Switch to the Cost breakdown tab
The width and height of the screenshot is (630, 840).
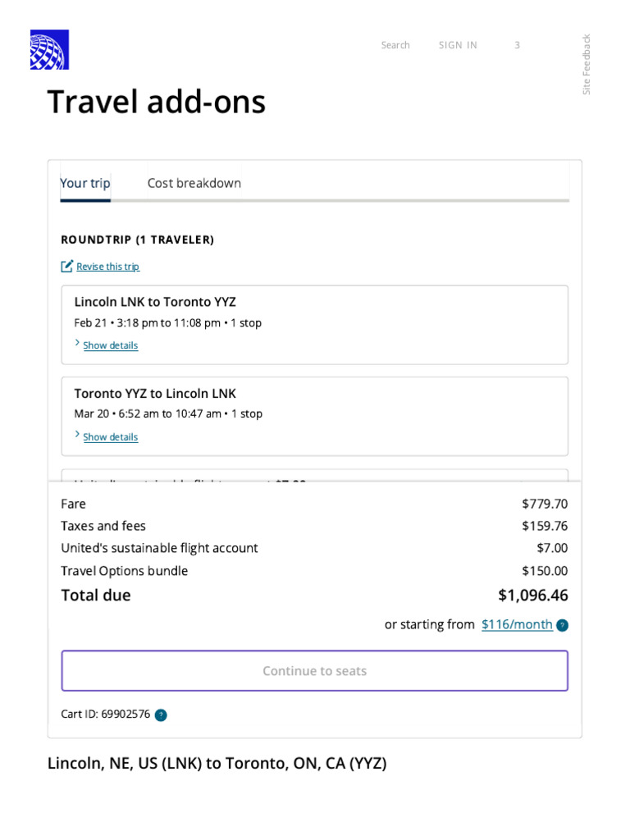194,183
